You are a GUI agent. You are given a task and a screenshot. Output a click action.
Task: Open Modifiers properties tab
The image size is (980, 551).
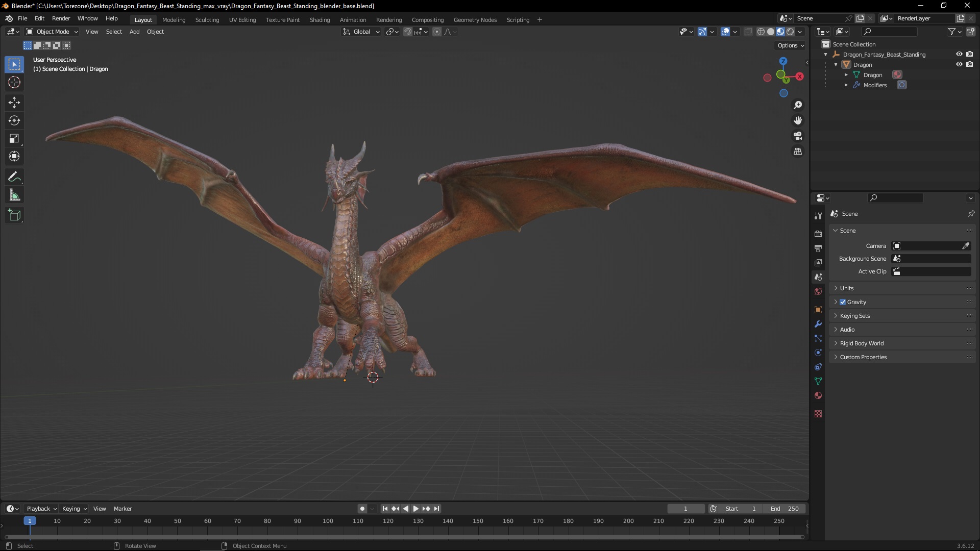(x=818, y=324)
